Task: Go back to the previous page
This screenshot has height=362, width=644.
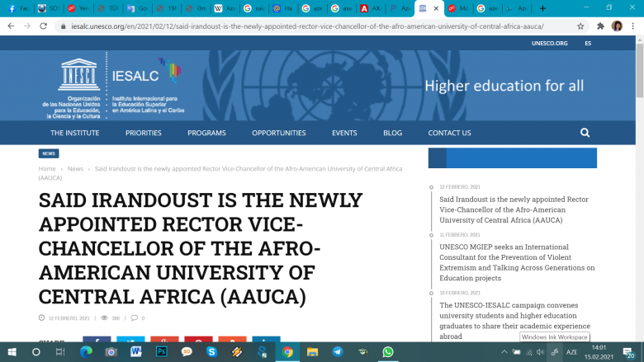Action: [x=11, y=26]
